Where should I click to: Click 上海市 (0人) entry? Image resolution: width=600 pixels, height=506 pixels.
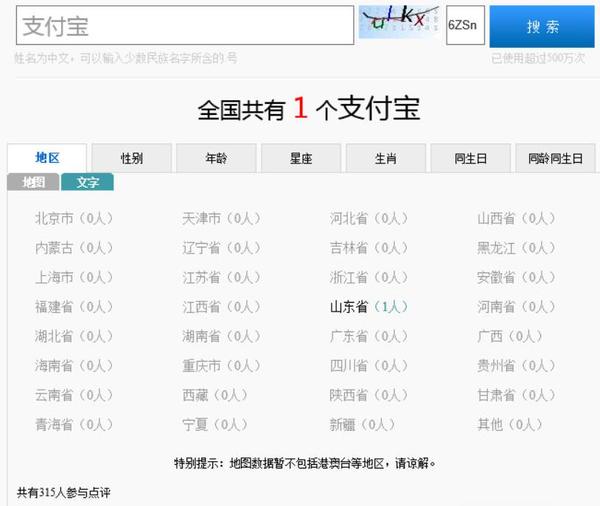[x=74, y=277]
